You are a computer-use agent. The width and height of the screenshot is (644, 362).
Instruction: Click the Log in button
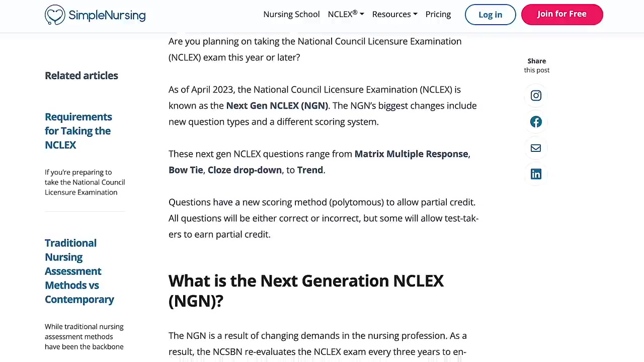point(491,15)
